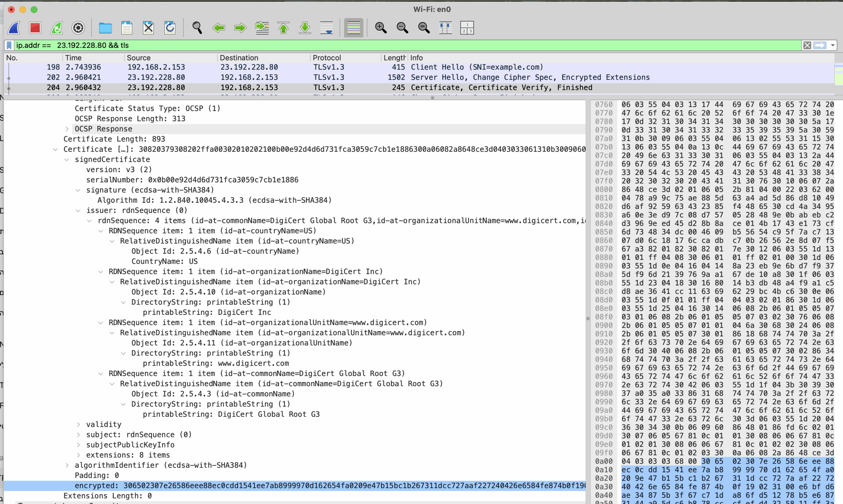Close this capture file

(148, 28)
